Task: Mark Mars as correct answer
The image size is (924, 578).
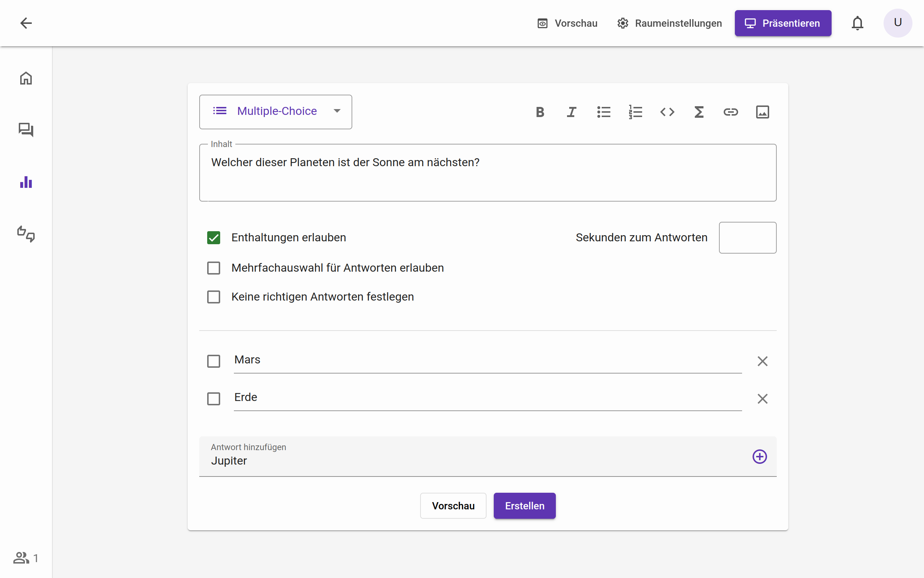Action: [213, 361]
